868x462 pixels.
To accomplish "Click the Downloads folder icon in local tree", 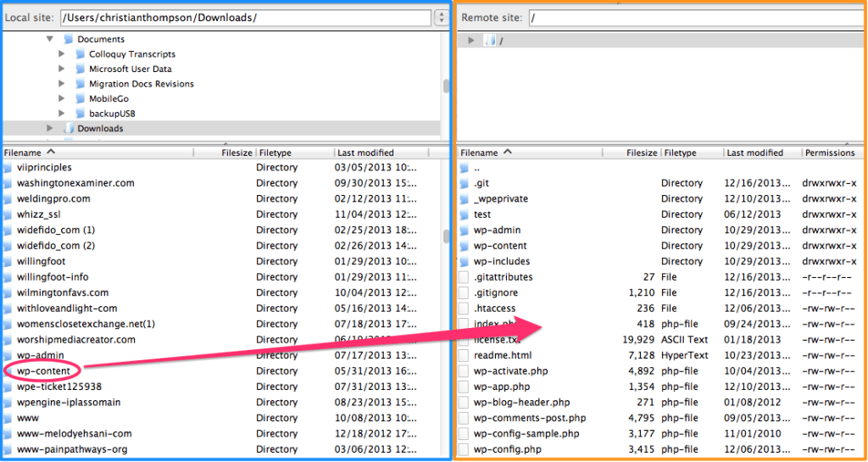I will click(69, 129).
